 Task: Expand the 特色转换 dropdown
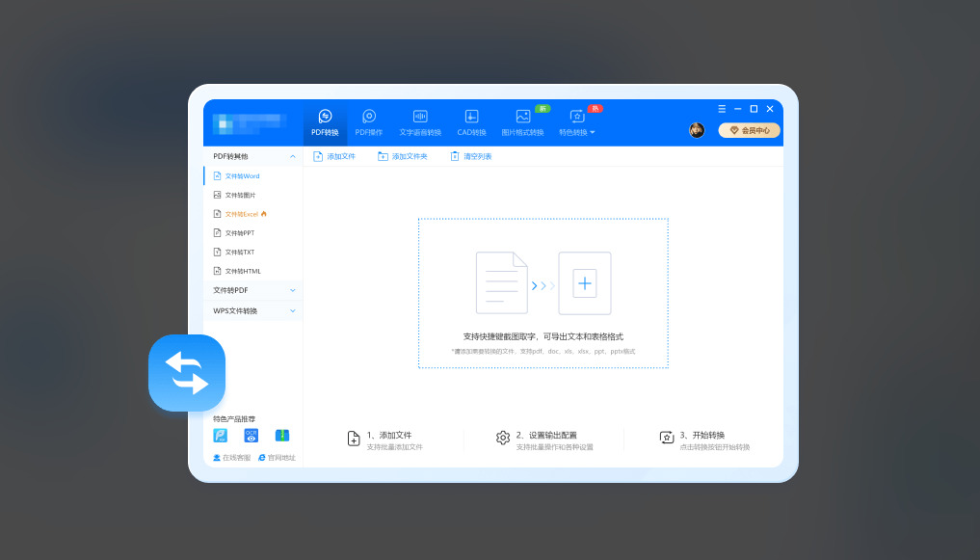pos(577,122)
